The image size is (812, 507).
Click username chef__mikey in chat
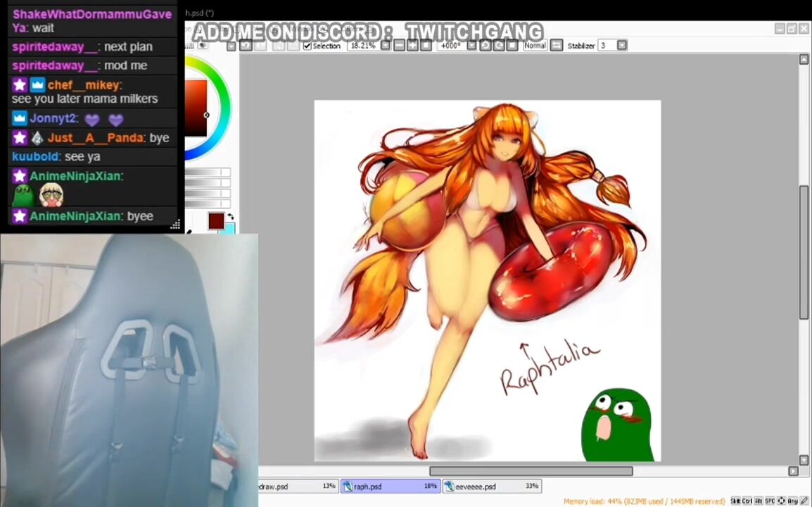[84, 85]
